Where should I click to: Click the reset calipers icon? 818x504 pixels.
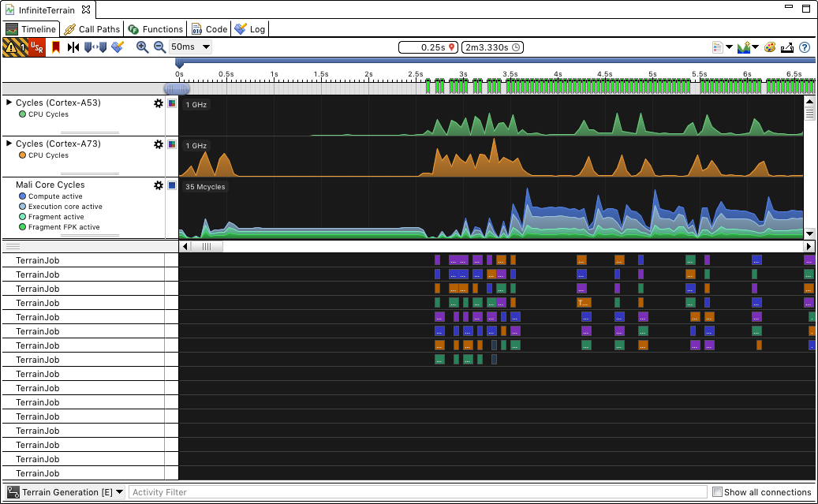tap(95, 47)
